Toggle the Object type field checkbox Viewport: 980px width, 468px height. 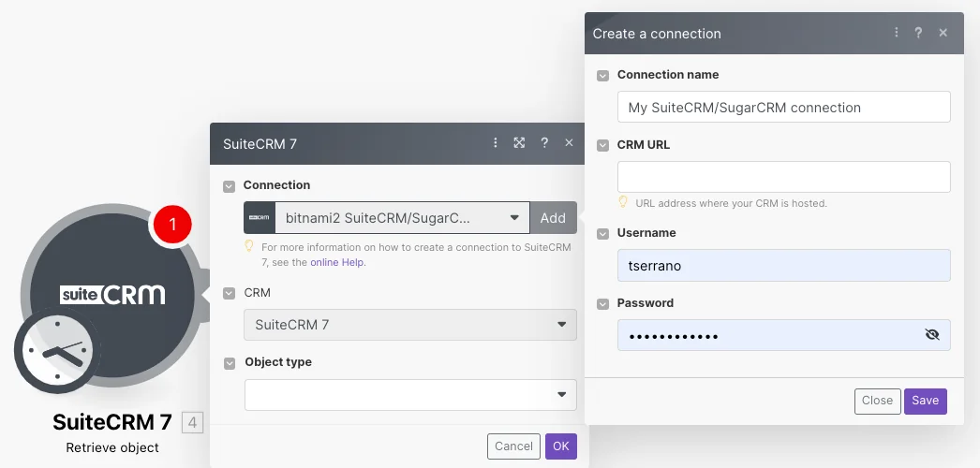point(230,363)
